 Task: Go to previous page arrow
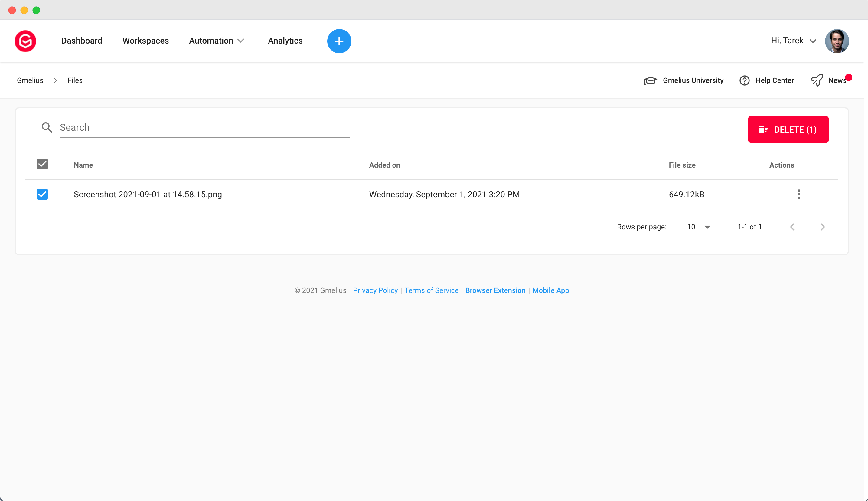pyautogui.click(x=792, y=227)
